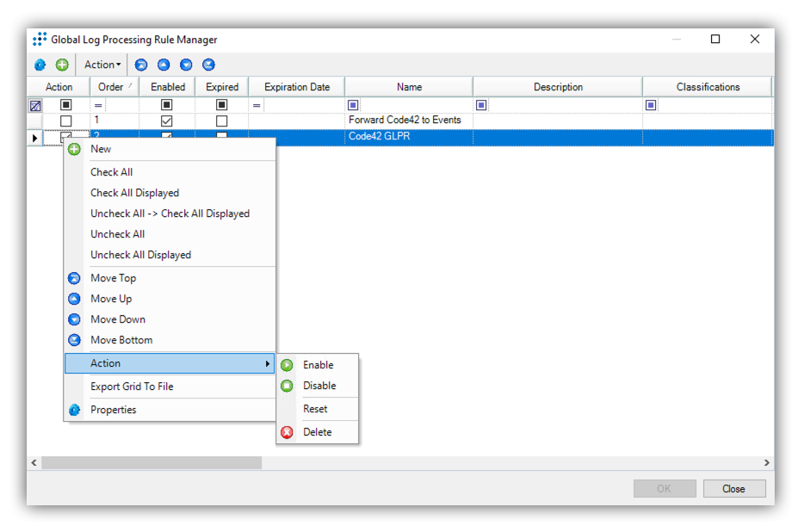The image size is (804, 532).
Task: Select Enable in the Action submenu
Action: point(318,365)
